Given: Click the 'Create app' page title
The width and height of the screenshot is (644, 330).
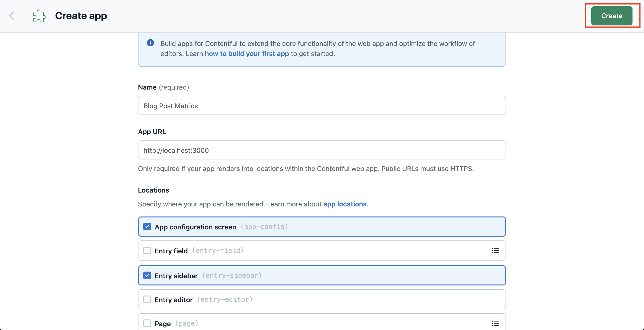Looking at the screenshot, I should tap(81, 16).
